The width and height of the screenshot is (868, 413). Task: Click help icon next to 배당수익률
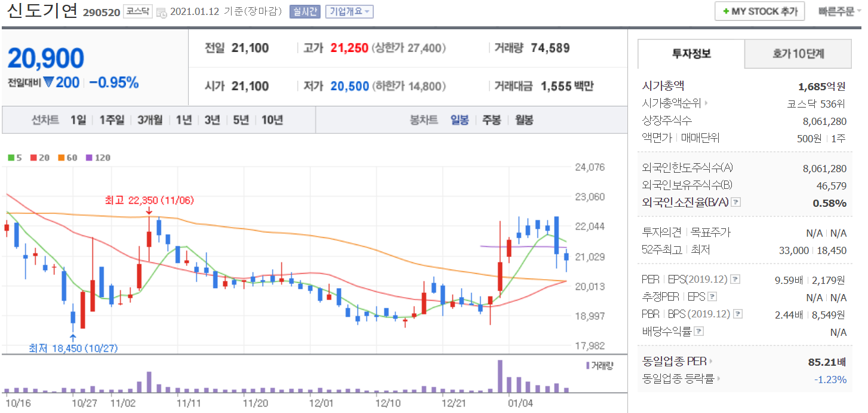(x=699, y=332)
